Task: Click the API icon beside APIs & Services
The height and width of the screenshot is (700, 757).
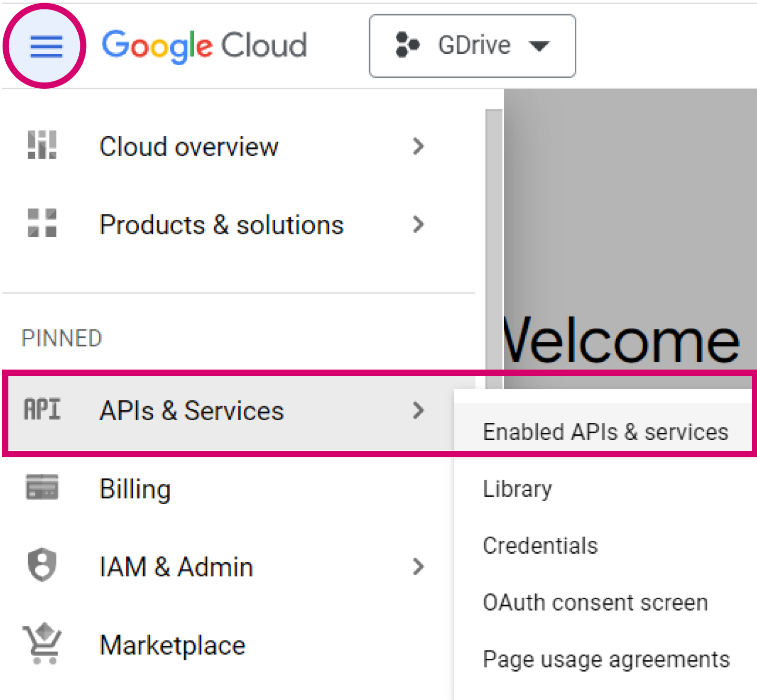Action: [x=42, y=410]
